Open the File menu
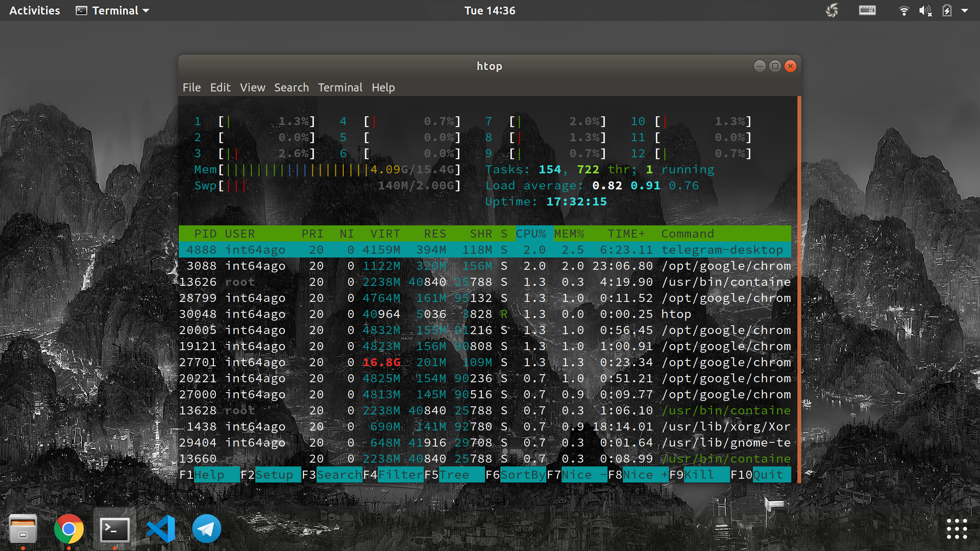 [191, 88]
